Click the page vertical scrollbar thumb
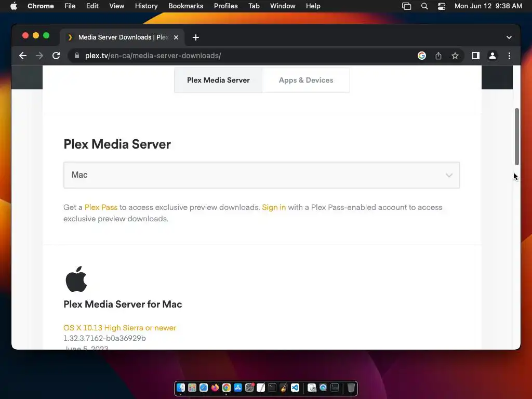This screenshot has height=399, width=532. point(517,137)
